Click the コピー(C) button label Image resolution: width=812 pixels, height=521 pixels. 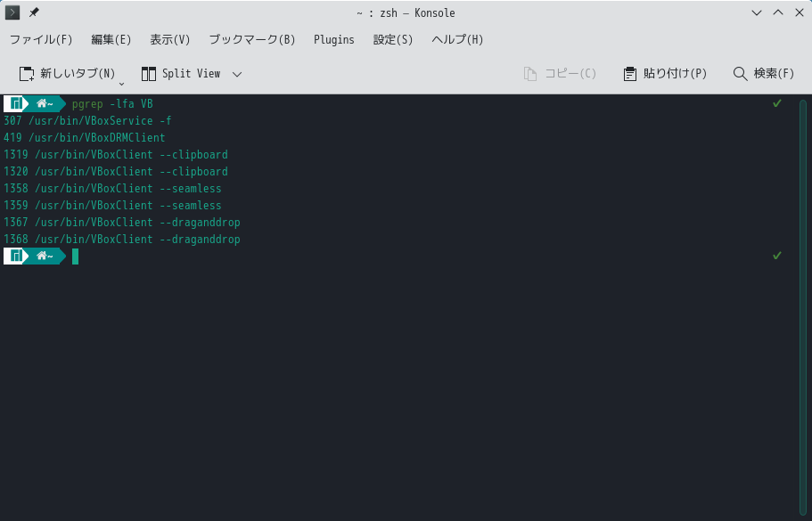click(x=570, y=73)
